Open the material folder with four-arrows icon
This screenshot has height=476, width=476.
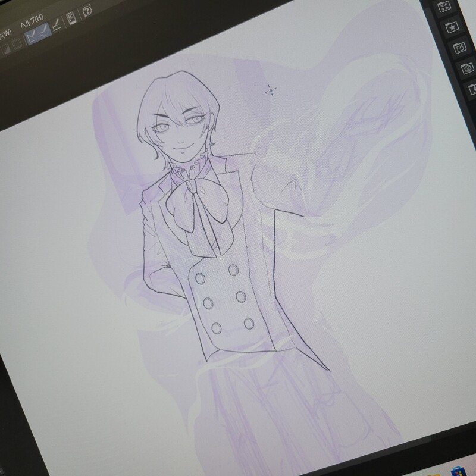(444, 7)
